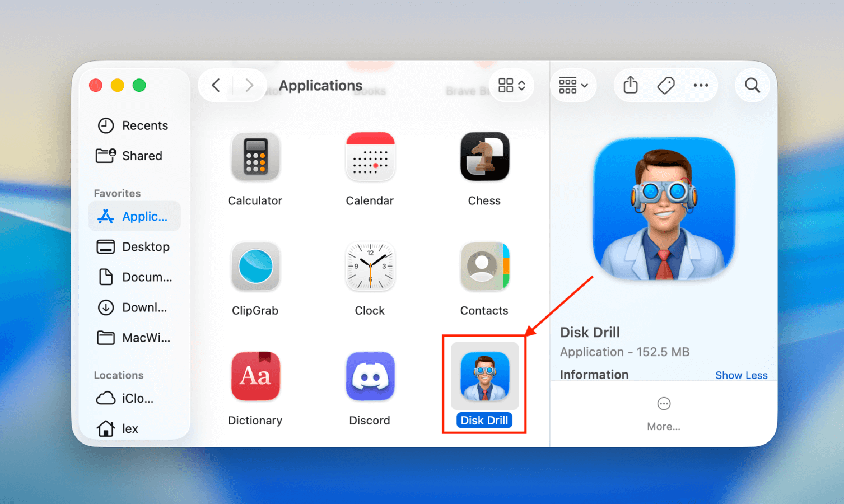The height and width of the screenshot is (504, 844).
Task: Open the grouping dropdown in the toolbar
Action: pyautogui.click(x=573, y=85)
